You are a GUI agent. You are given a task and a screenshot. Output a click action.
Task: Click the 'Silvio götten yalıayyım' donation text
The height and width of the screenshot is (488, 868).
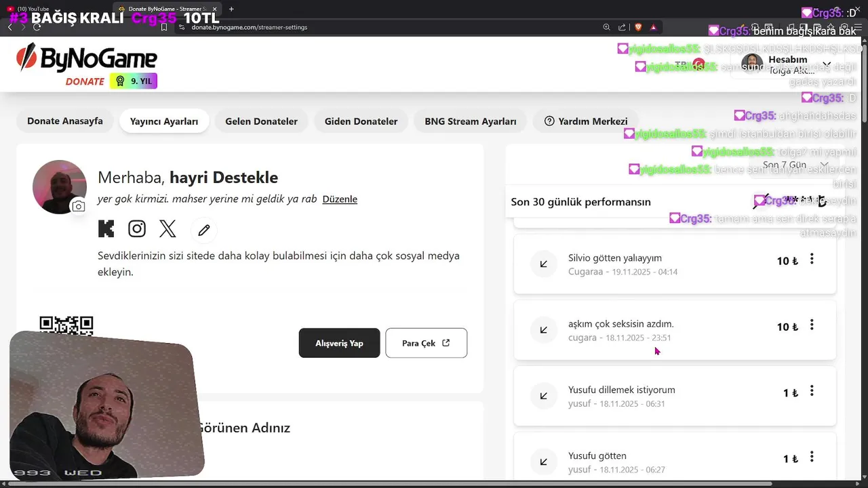[615, 258]
